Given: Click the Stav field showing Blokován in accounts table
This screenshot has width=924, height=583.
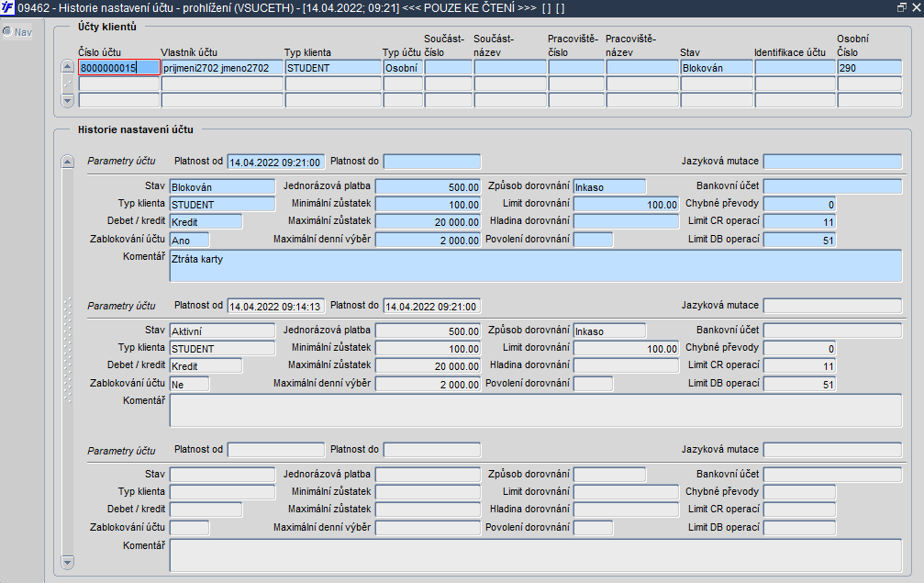Looking at the screenshot, I should click(716, 68).
